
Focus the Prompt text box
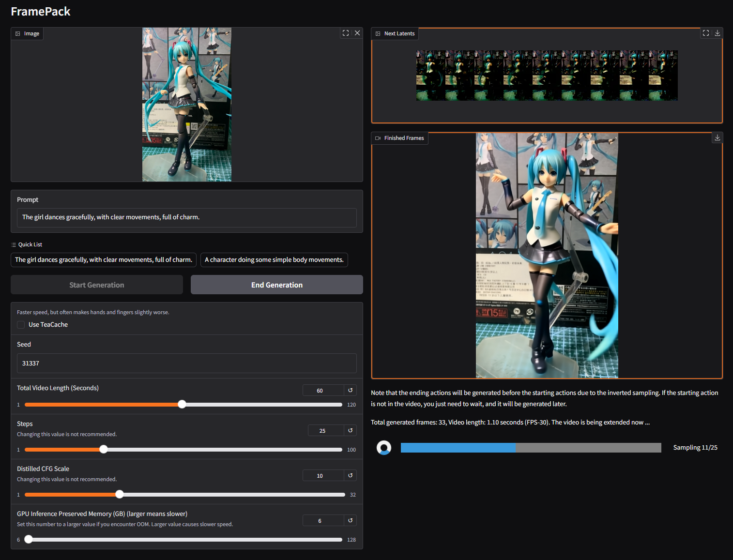(x=187, y=217)
